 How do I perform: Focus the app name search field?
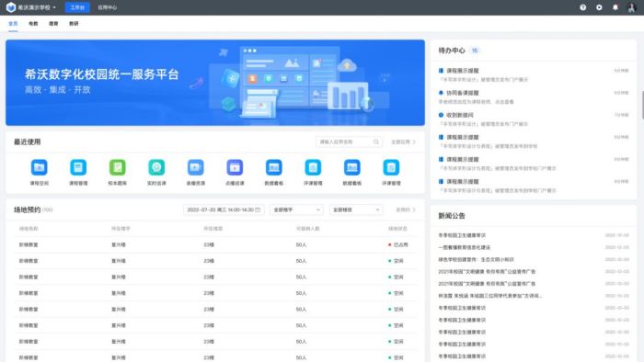click(349, 141)
